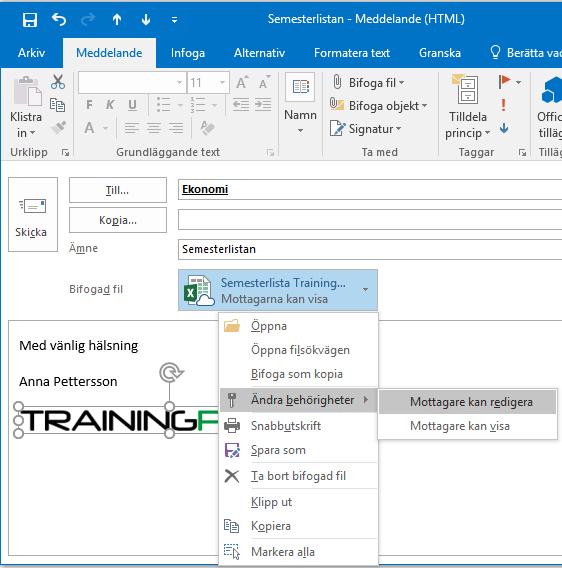The image size is (562, 568).
Task: Open the Urklipp dialog launcher
Action: point(66,153)
